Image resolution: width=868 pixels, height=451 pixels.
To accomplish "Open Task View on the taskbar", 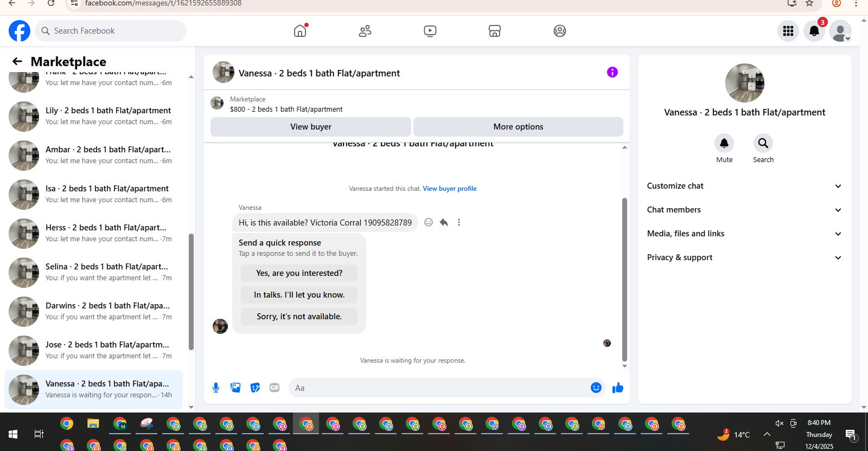I will 39,434.
